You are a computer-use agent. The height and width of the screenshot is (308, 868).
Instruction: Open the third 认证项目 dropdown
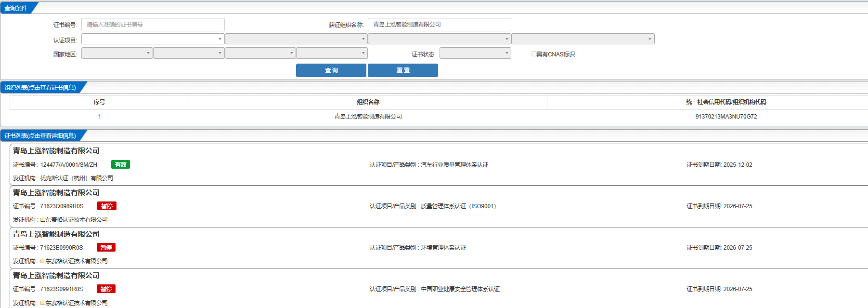click(x=440, y=39)
